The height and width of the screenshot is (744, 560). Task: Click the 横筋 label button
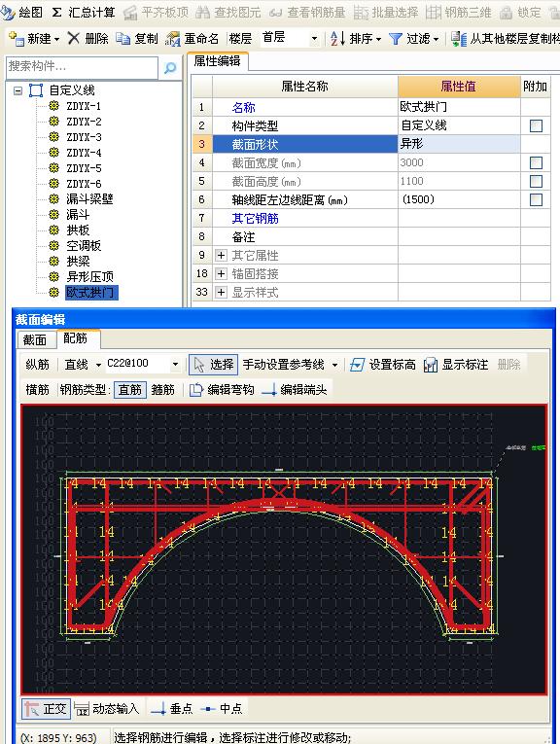[x=38, y=390]
